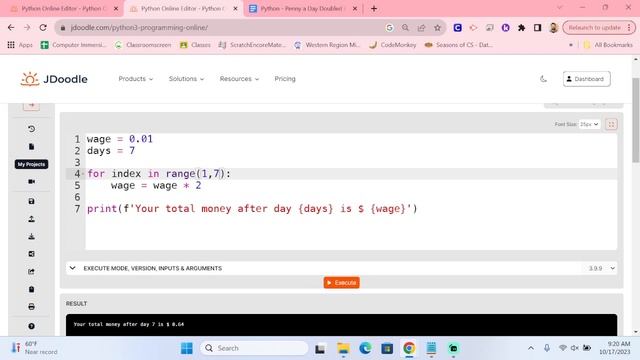Image resolution: width=640 pixels, height=360 pixels.
Task: Open Classroomscreen bookmark
Action: (x=143, y=45)
